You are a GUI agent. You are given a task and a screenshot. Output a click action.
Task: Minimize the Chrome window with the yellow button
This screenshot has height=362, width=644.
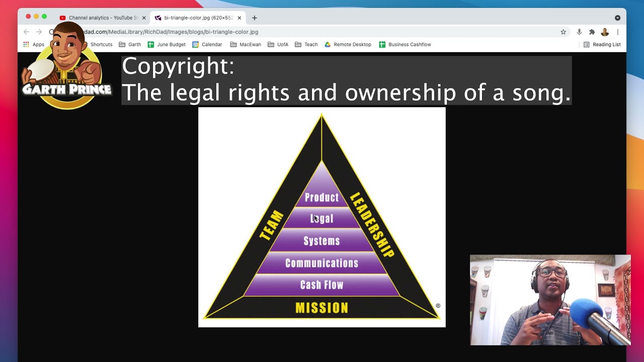(36, 17)
